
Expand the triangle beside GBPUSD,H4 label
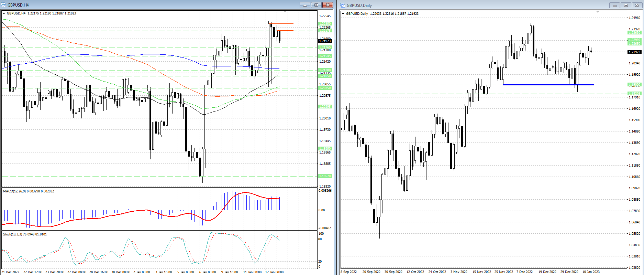[4, 13]
